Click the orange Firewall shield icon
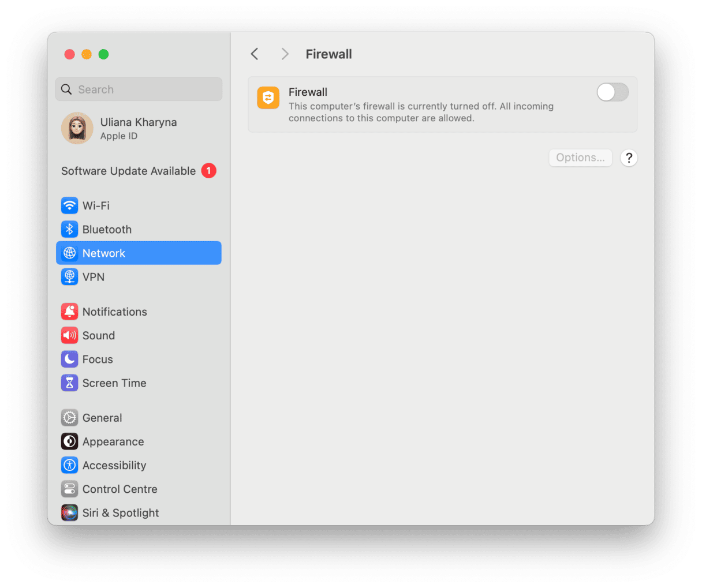This screenshot has width=702, height=588. point(268,98)
